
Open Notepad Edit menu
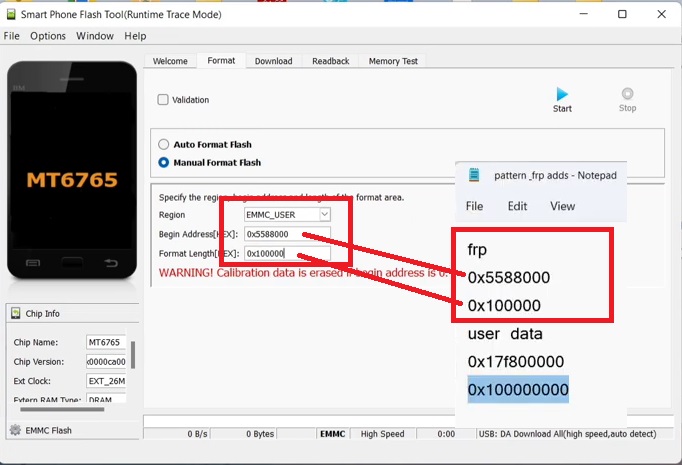point(517,206)
